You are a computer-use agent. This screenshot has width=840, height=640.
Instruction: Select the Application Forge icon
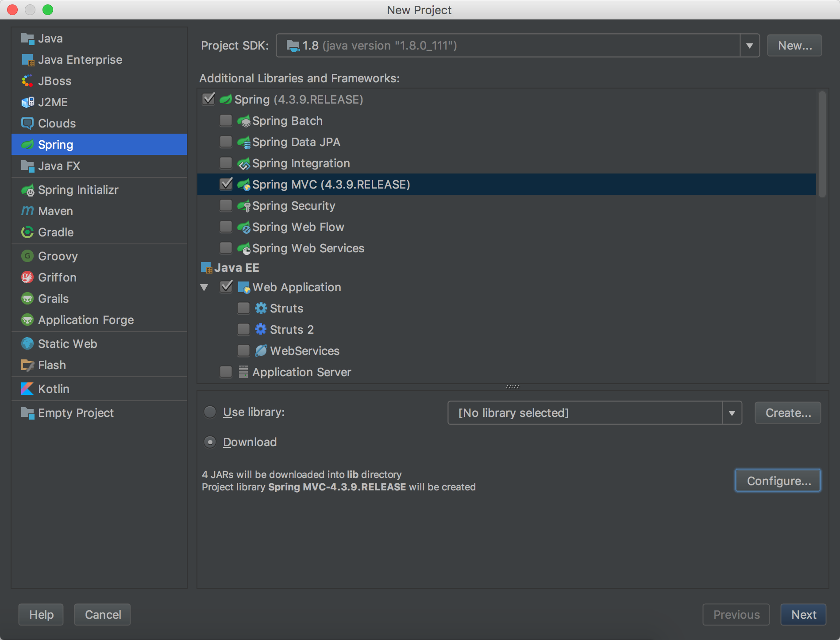(x=27, y=320)
